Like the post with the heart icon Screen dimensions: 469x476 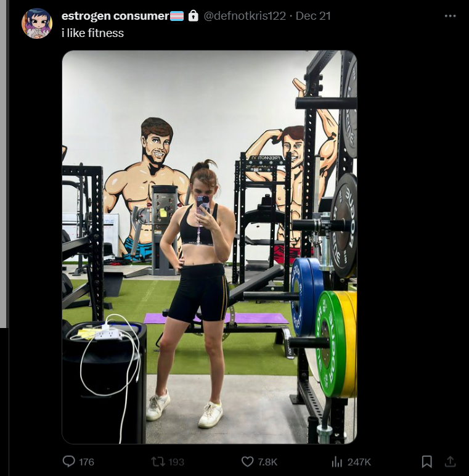click(x=248, y=462)
